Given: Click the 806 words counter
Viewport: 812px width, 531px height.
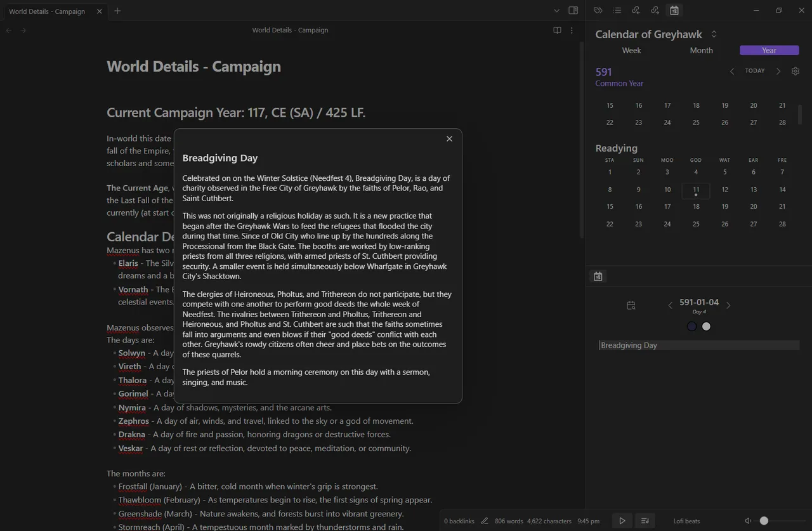Looking at the screenshot, I should pyautogui.click(x=509, y=521).
